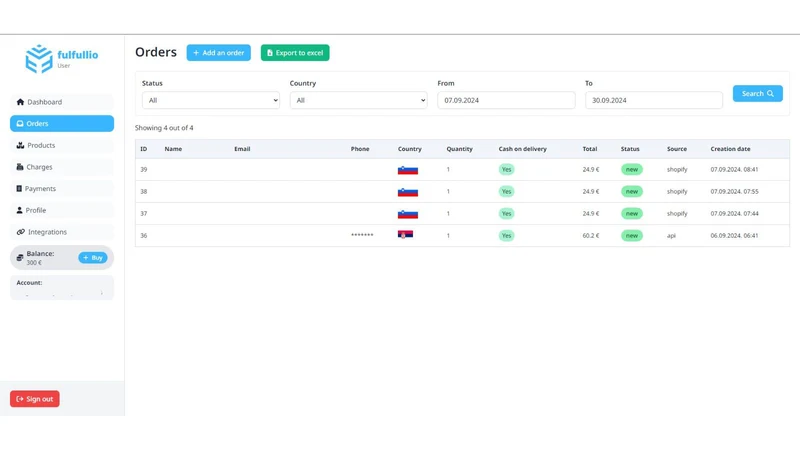This screenshot has width=800, height=450.
Task: Click the Orders inbox icon
Action: [x=20, y=123]
